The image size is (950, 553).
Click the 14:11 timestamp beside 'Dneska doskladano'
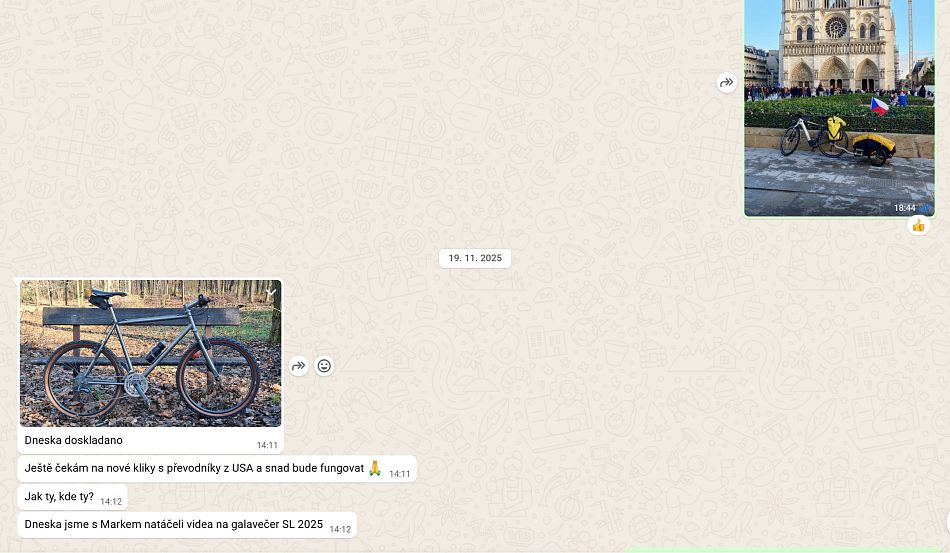pos(267,446)
